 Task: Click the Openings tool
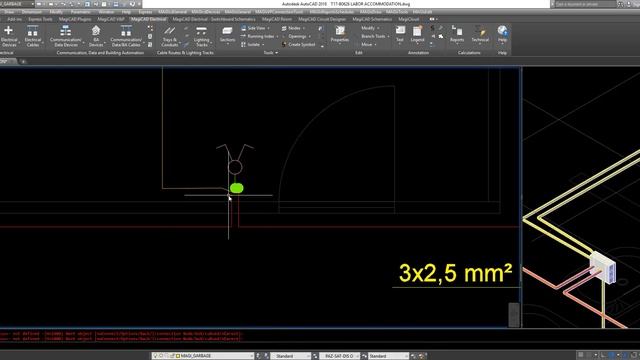pos(296,36)
